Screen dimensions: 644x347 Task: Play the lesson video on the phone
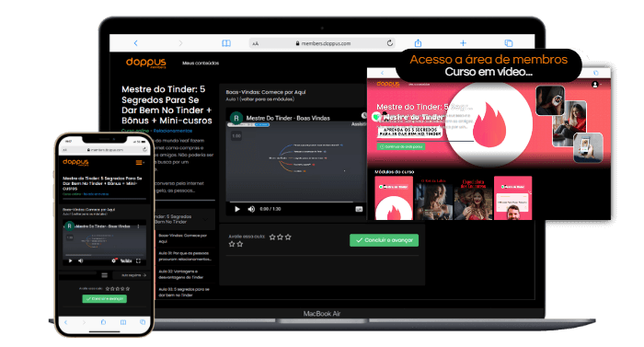point(70,260)
